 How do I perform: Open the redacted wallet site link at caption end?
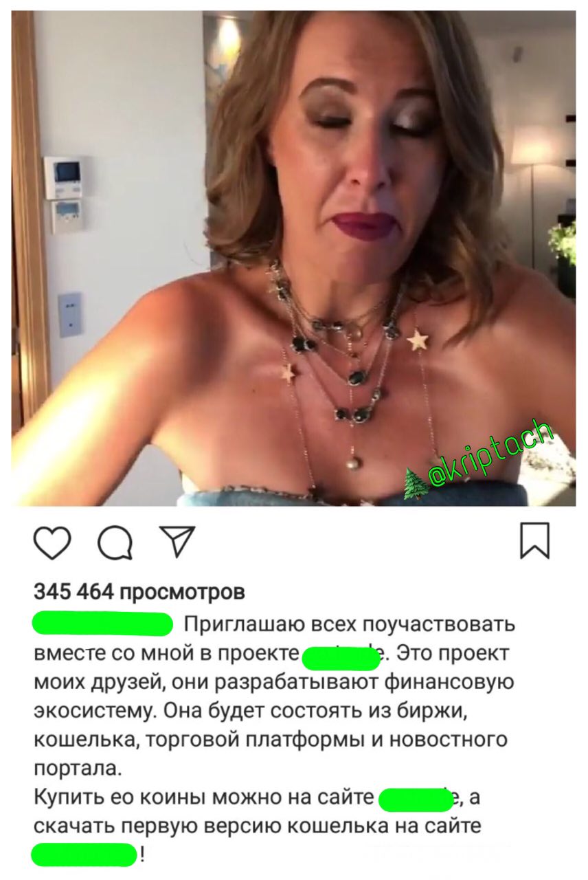(84, 855)
